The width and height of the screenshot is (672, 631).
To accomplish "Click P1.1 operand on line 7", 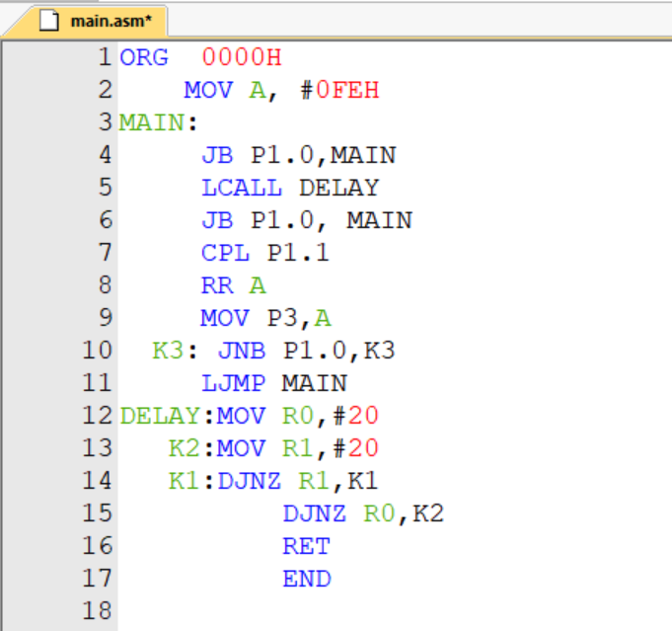I will point(298,253).
